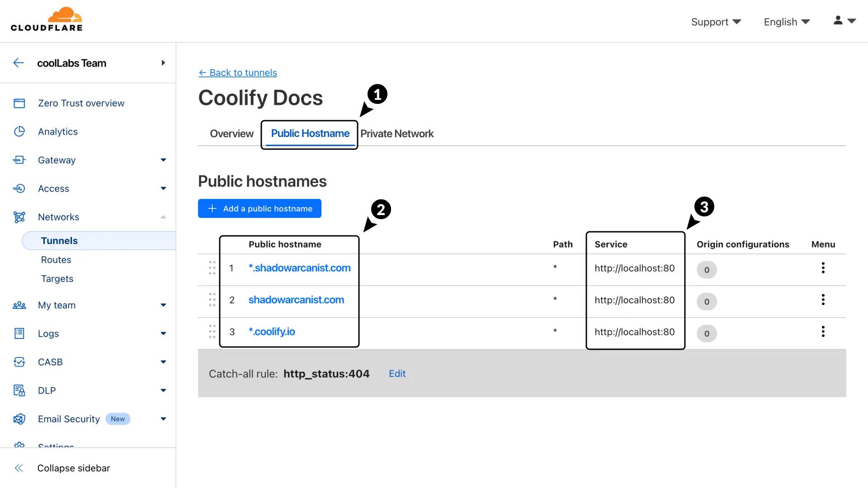
Task: Switch to the Private Network tab
Action: coord(396,134)
